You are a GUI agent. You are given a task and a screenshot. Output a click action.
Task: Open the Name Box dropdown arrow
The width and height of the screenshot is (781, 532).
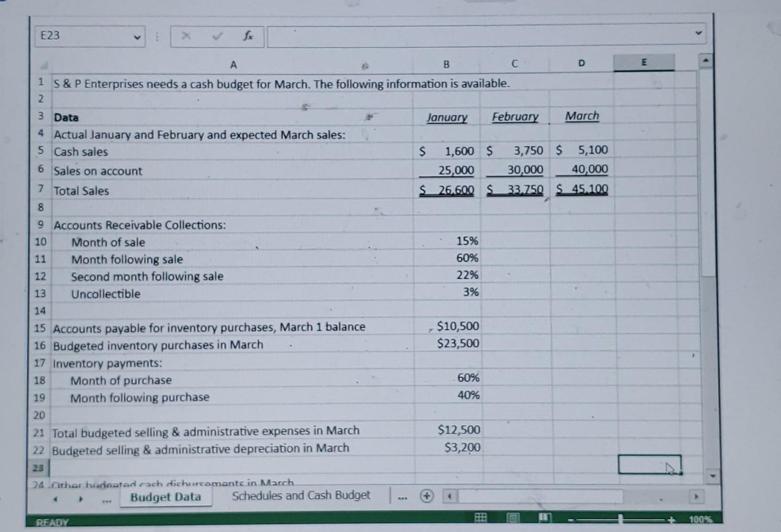point(136,37)
